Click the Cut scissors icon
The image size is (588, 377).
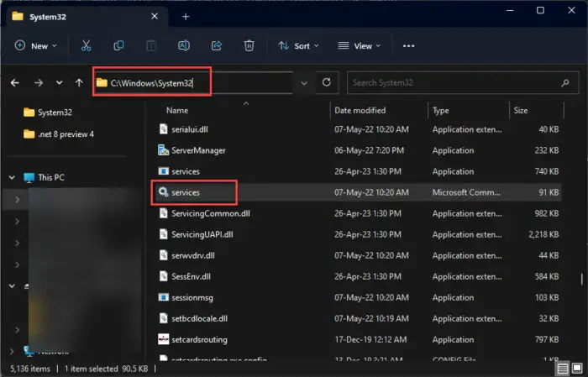coord(86,45)
